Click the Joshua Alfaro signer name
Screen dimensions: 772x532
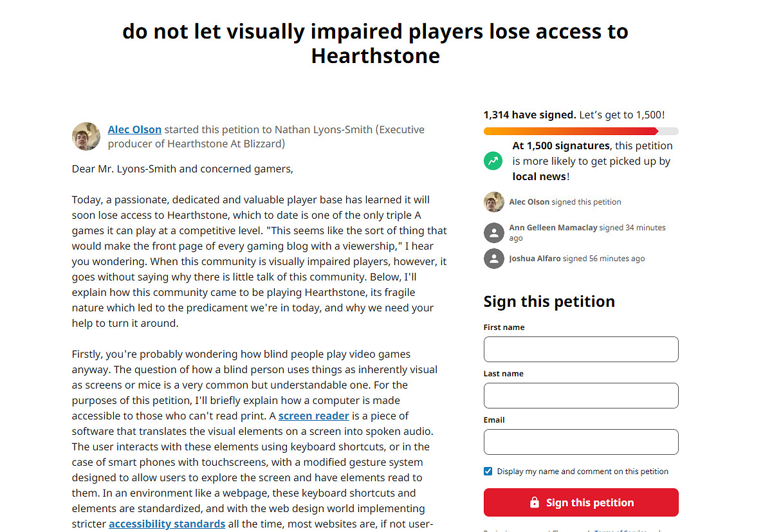coord(535,259)
